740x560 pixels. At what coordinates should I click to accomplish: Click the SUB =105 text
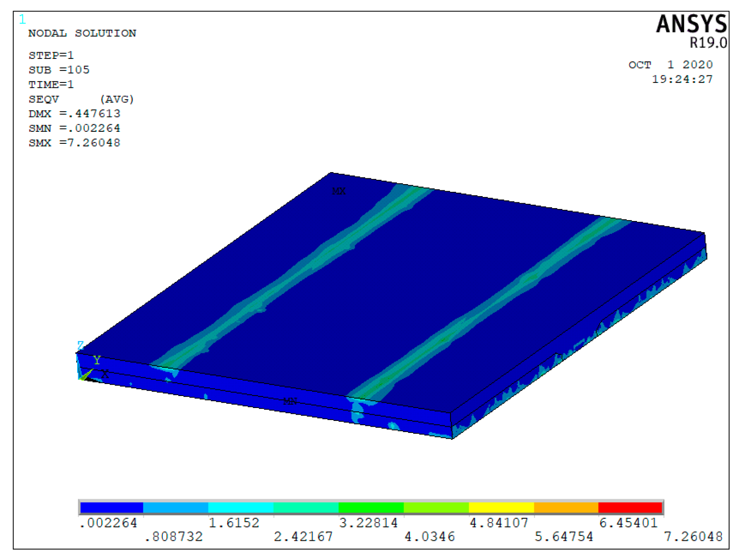tap(59, 70)
